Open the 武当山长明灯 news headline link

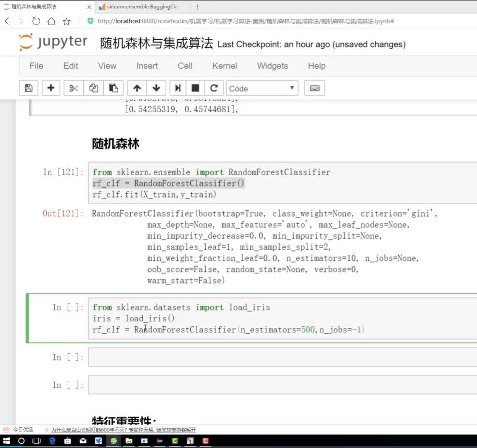pyautogui.click(x=123, y=430)
